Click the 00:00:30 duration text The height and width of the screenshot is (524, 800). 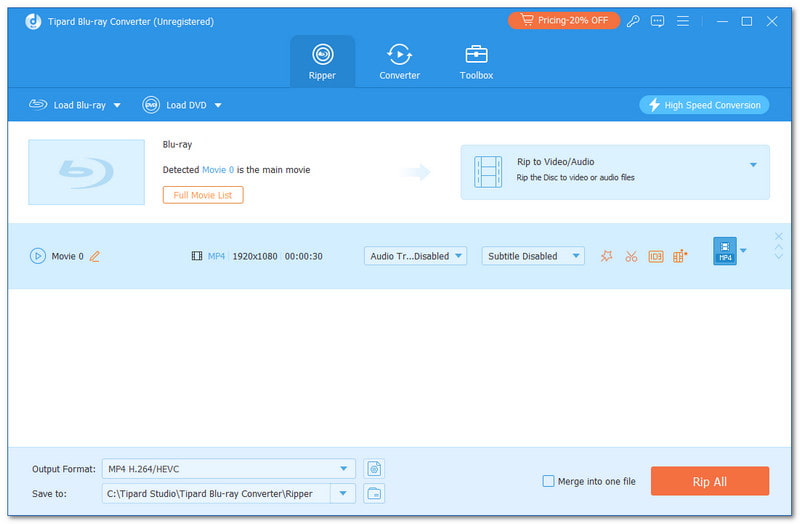pos(304,256)
